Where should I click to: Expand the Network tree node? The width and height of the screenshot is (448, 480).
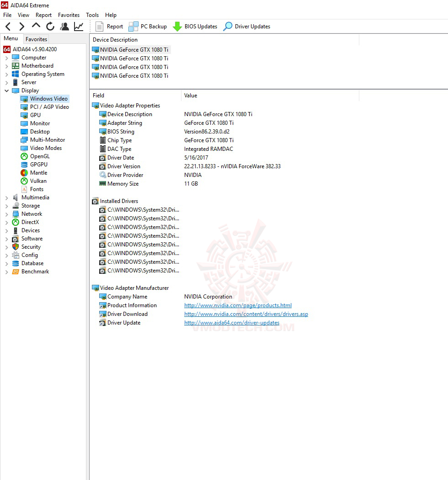(6, 214)
